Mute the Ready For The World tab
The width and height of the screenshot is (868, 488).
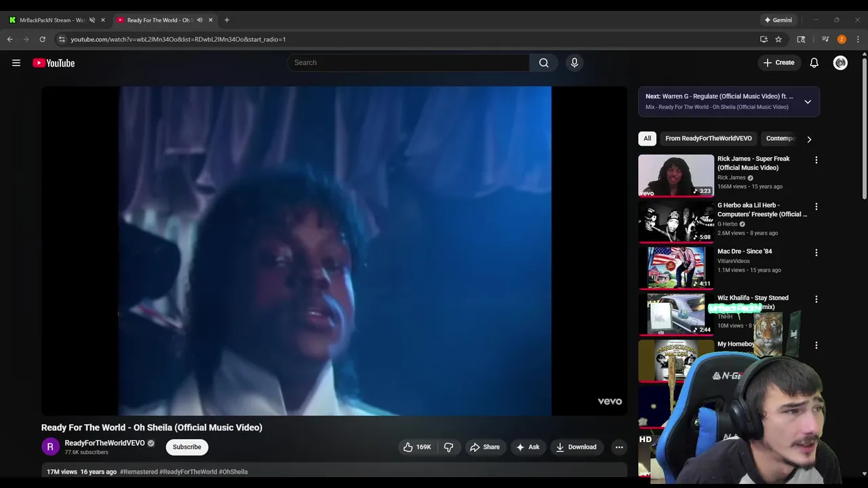point(199,20)
